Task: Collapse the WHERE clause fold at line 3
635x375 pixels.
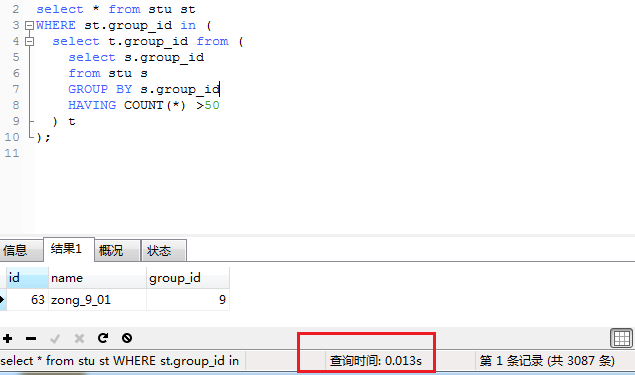Action: [x=29, y=26]
